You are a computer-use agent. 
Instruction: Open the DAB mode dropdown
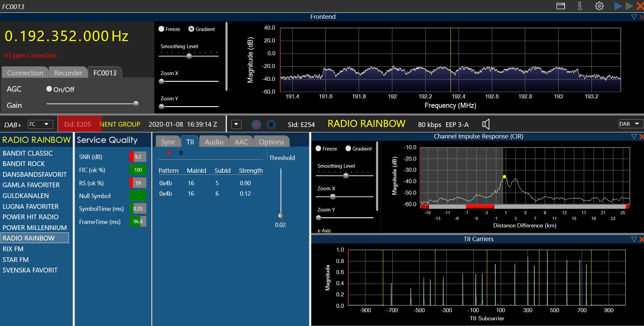[630, 124]
